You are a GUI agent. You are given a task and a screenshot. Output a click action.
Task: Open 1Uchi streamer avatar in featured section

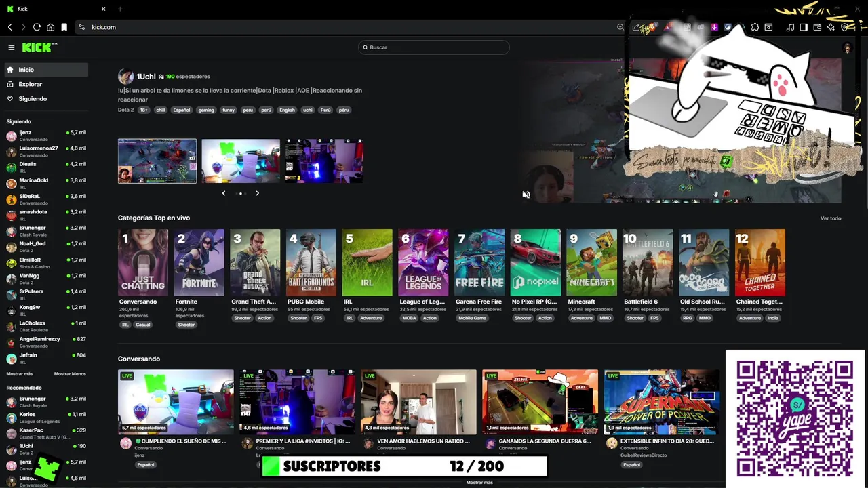(x=125, y=77)
